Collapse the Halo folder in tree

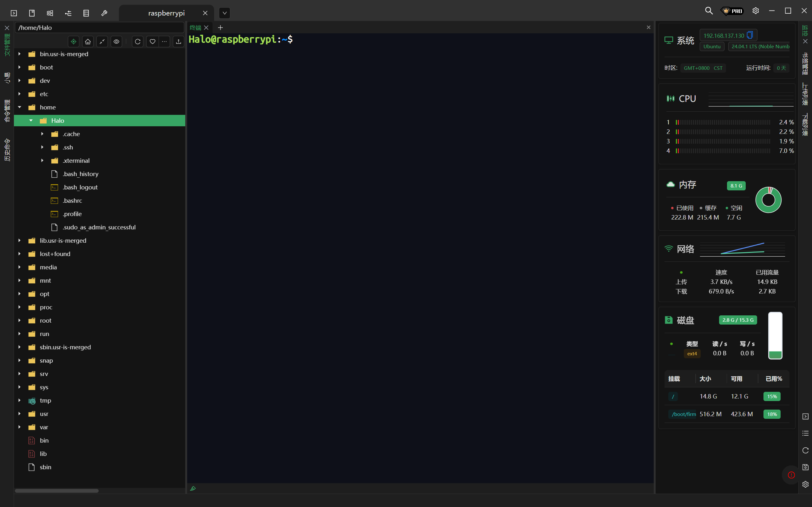(x=31, y=120)
